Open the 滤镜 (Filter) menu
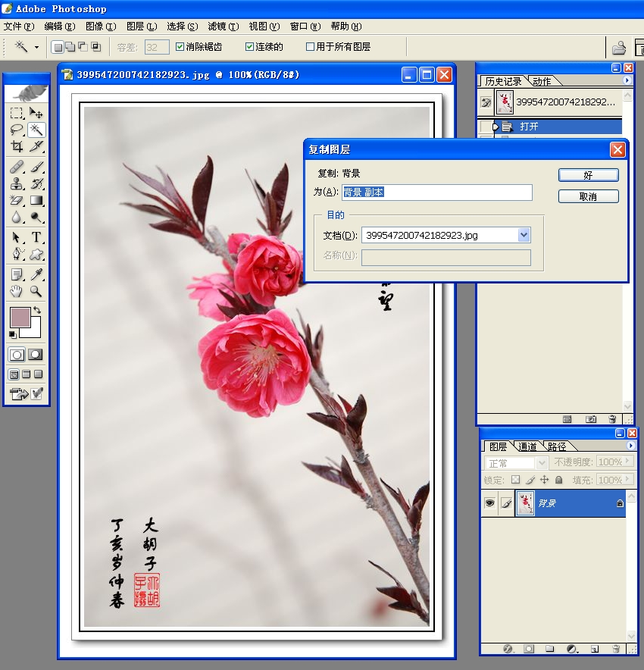This screenshot has width=644, height=670. [223, 27]
